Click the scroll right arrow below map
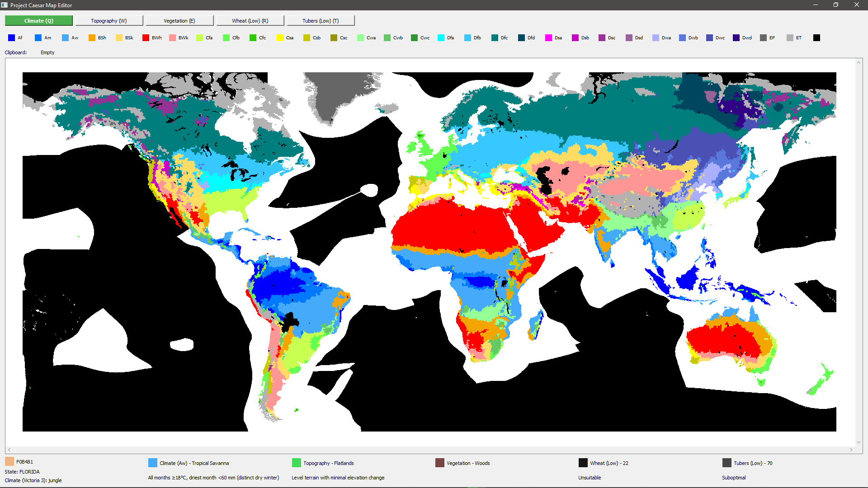 [851, 450]
